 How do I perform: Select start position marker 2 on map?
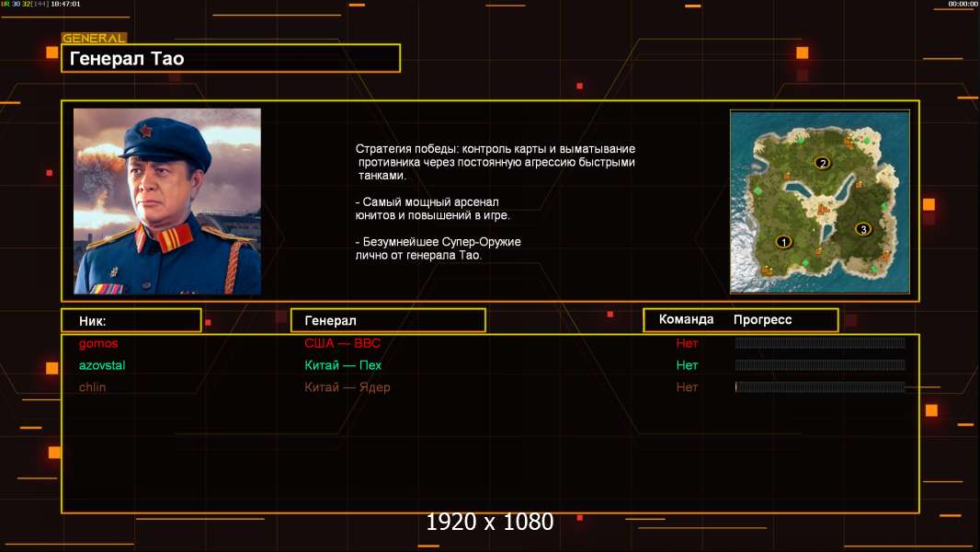click(823, 163)
